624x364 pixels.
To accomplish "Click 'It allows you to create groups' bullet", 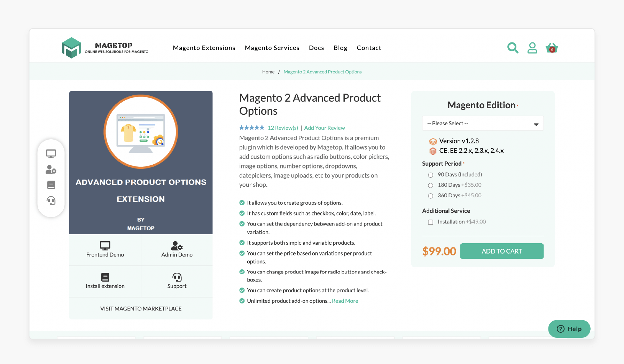I will point(295,203).
